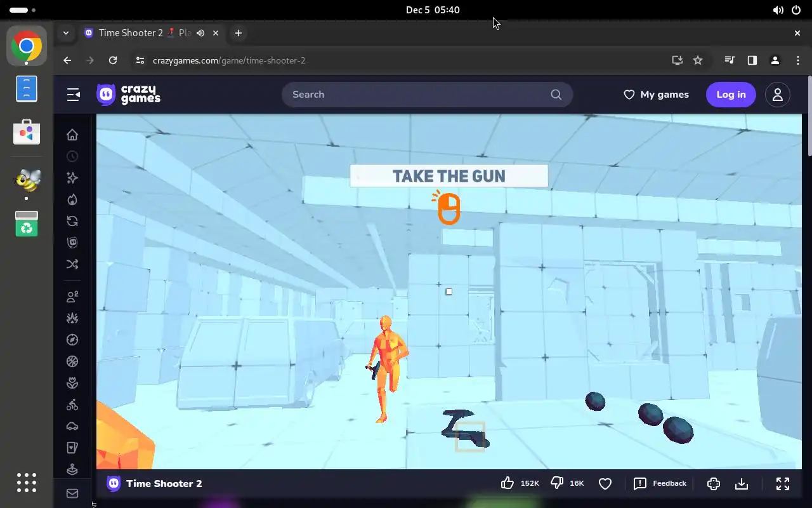
Task: Launch Google Chrome from the dock
Action: tap(27, 46)
